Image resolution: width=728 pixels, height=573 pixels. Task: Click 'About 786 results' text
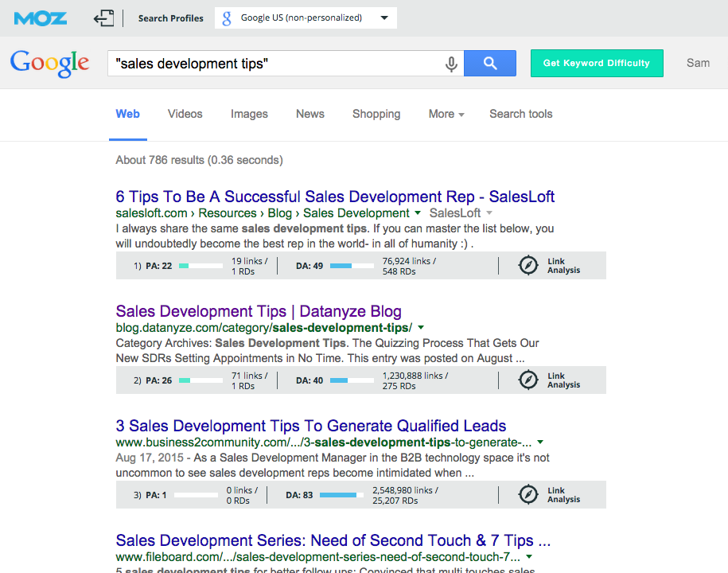tap(161, 160)
